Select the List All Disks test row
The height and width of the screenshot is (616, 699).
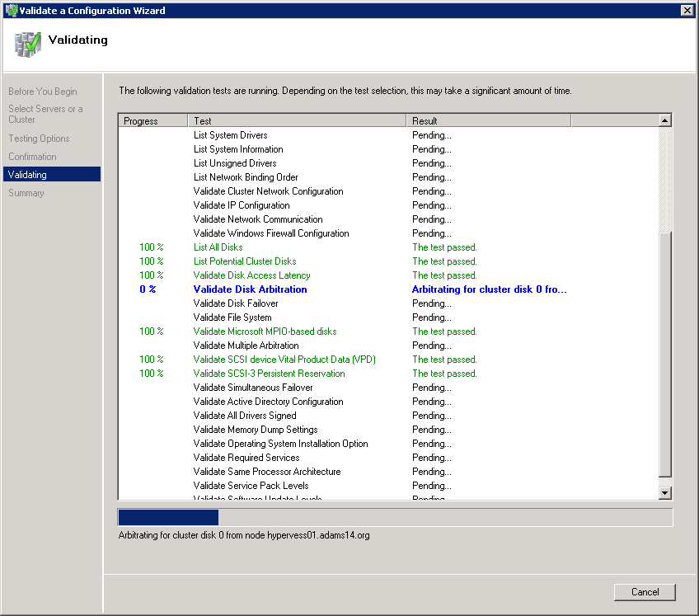tap(218, 247)
